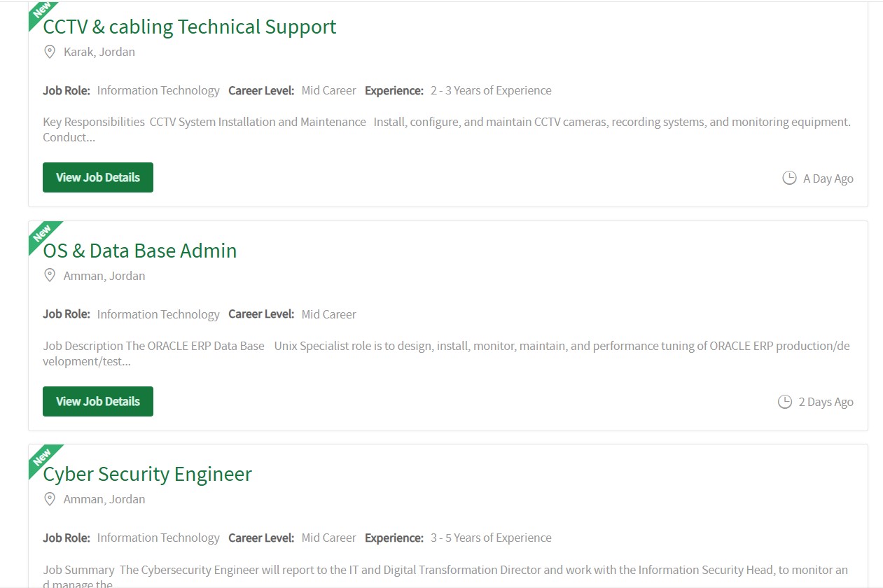Viewport: 883px width, 588px height.
Task: View Job Details for OS & Data Base Admin
Action: (98, 402)
